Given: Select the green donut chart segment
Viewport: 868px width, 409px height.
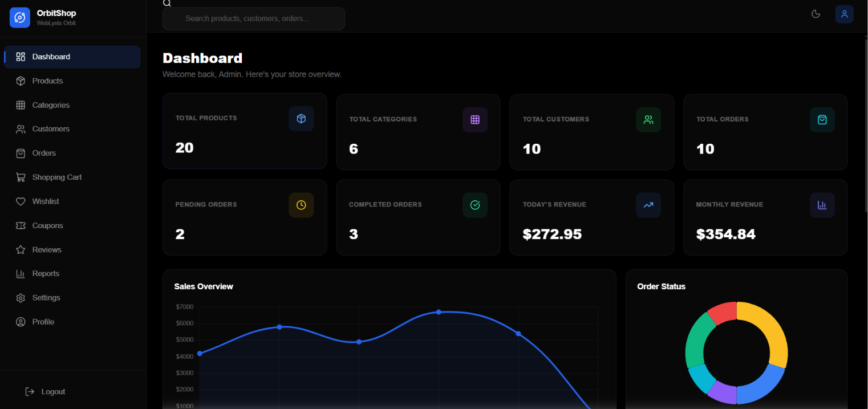Looking at the screenshot, I should click(x=697, y=341).
